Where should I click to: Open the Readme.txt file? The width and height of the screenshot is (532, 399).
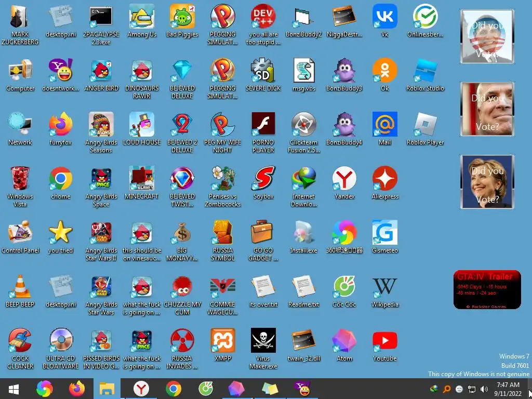[x=303, y=291]
